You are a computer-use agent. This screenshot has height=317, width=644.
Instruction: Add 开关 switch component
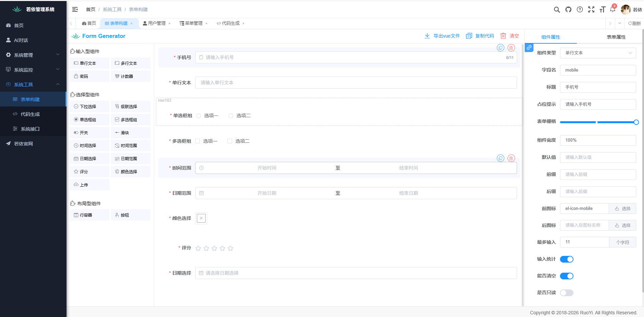coord(90,133)
